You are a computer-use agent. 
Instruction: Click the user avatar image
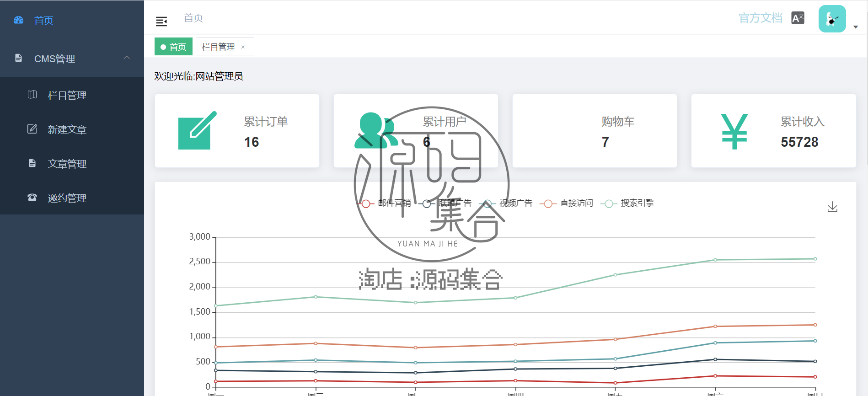[832, 19]
